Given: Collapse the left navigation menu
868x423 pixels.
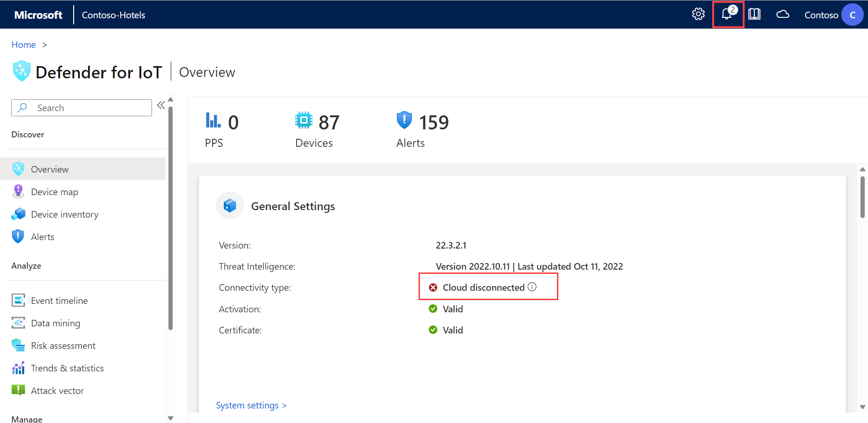Looking at the screenshot, I should coord(161,105).
